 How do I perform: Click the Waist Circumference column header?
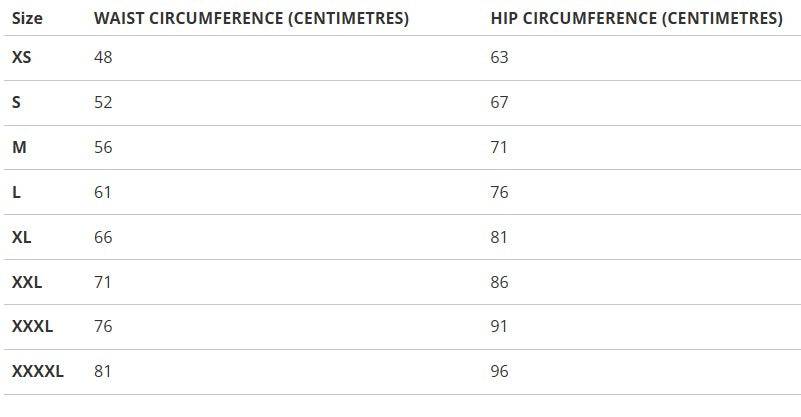tap(251, 18)
